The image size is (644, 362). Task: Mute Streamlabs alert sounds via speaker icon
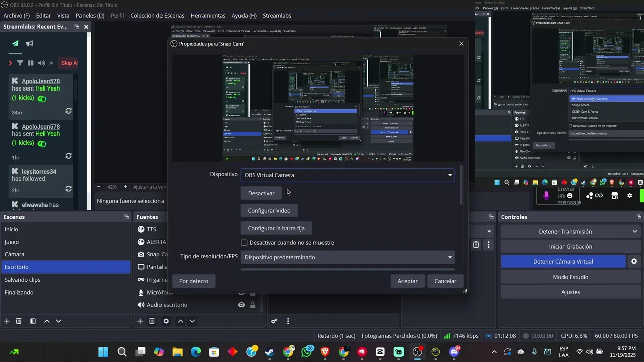coord(41,63)
